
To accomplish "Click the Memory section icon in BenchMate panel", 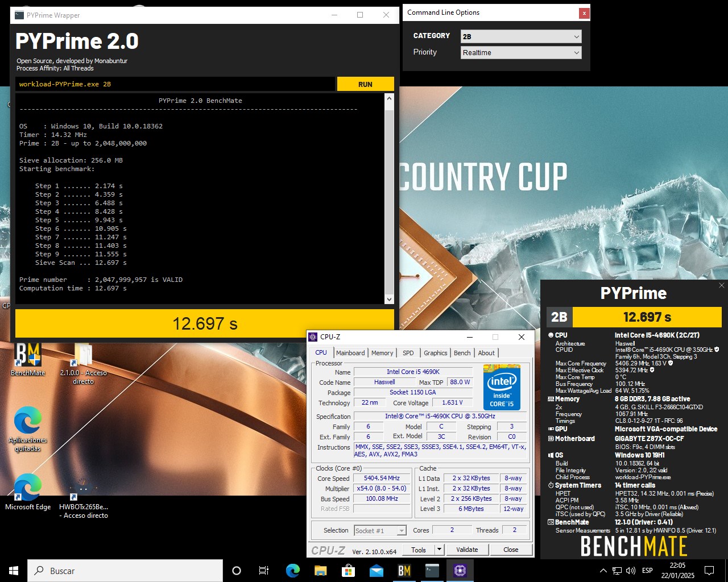I will (x=551, y=399).
